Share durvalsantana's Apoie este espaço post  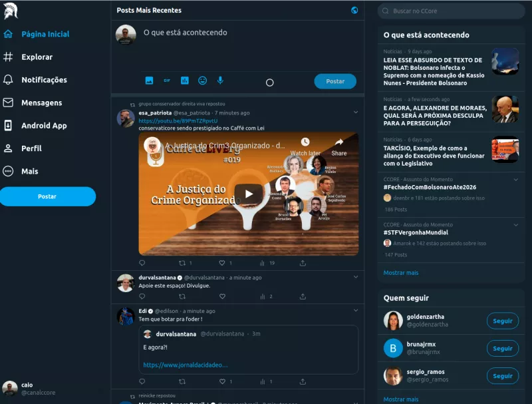(x=303, y=296)
